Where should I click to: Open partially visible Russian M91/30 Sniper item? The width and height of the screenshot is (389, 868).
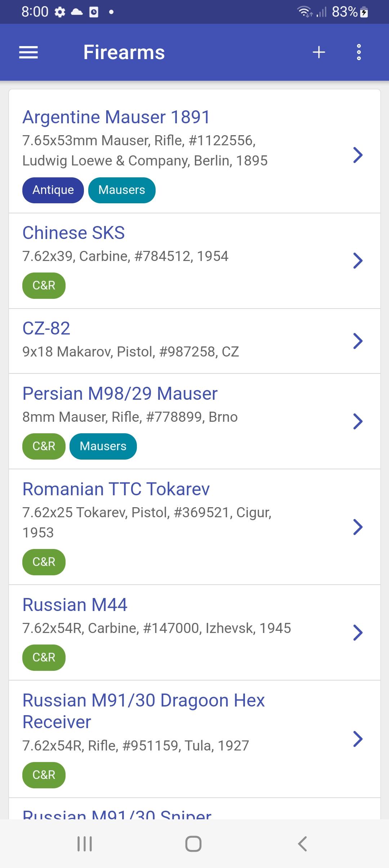click(194, 810)
